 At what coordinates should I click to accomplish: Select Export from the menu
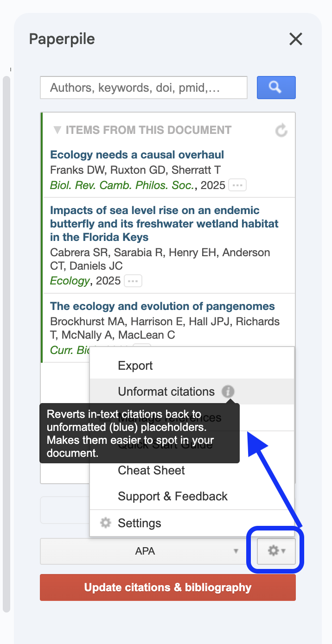pyautogui.click(x=135, y=366)
